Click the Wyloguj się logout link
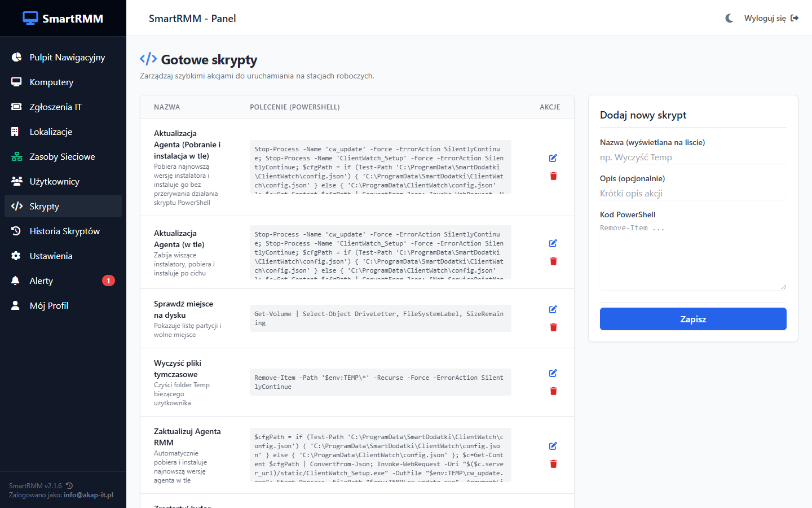This screenshot has height=508, width=812. point(771,18)
